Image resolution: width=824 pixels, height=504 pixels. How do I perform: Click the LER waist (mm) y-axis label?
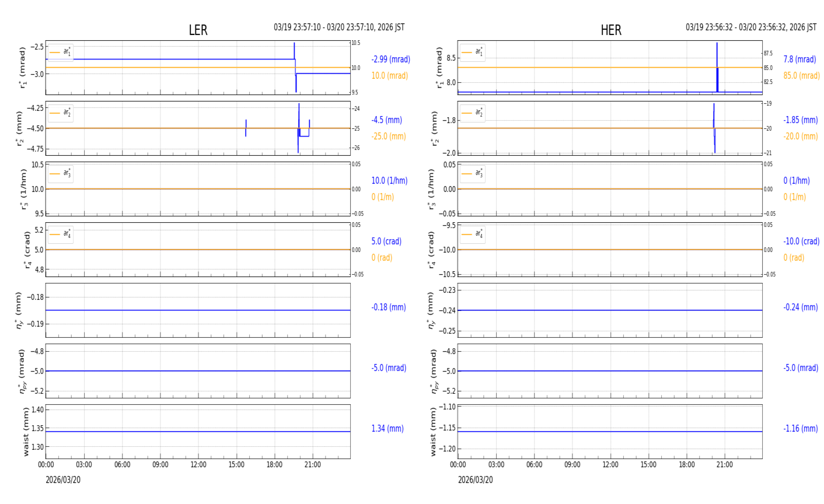[25, 432]
